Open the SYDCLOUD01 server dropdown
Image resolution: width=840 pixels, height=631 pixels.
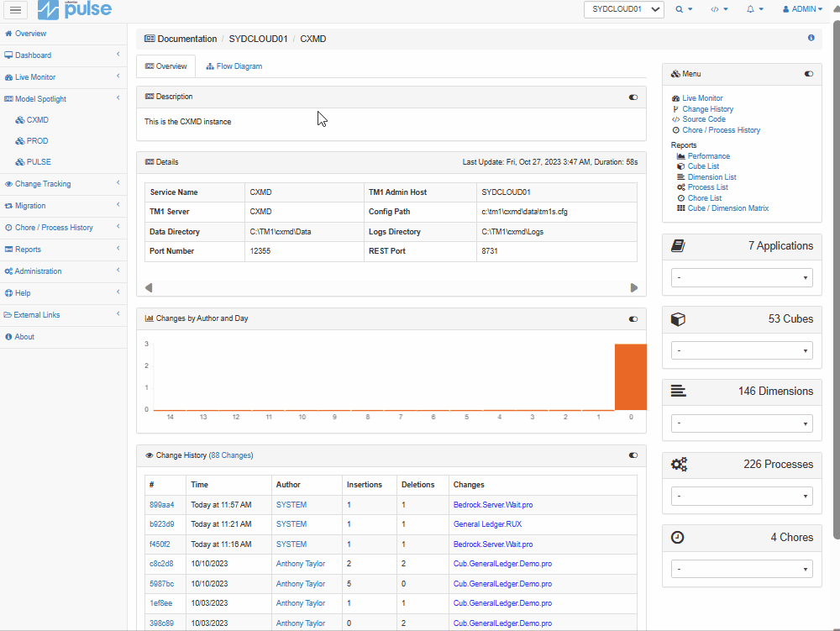click(x=624, y=9)
